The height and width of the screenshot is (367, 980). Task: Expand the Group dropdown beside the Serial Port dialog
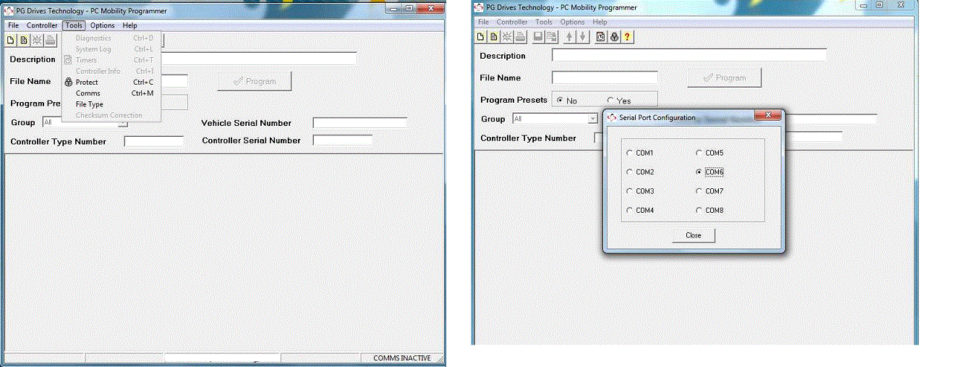coord(592,119)
